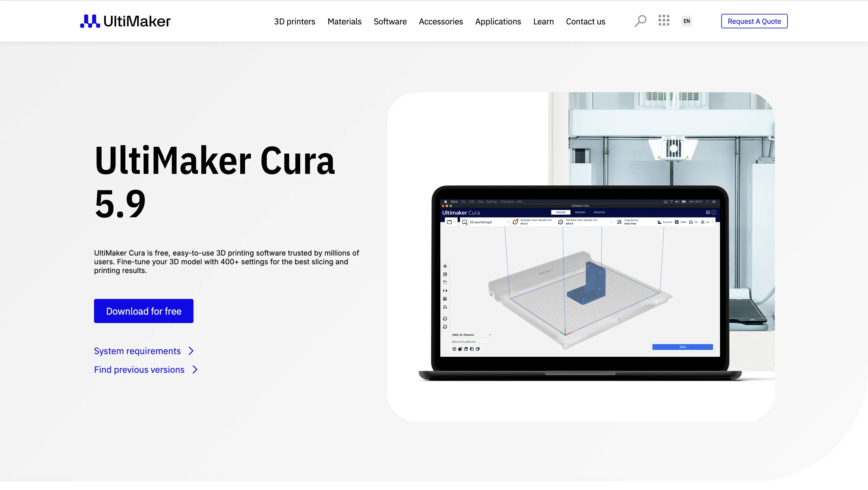Click the grid dots app launcher icon
This screenshot has height=490, width=868.
pyautogui.click(x=664, y=20)
